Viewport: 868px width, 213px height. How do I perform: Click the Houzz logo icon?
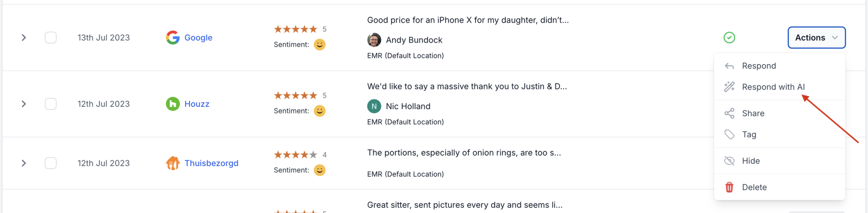click(173, 104)
